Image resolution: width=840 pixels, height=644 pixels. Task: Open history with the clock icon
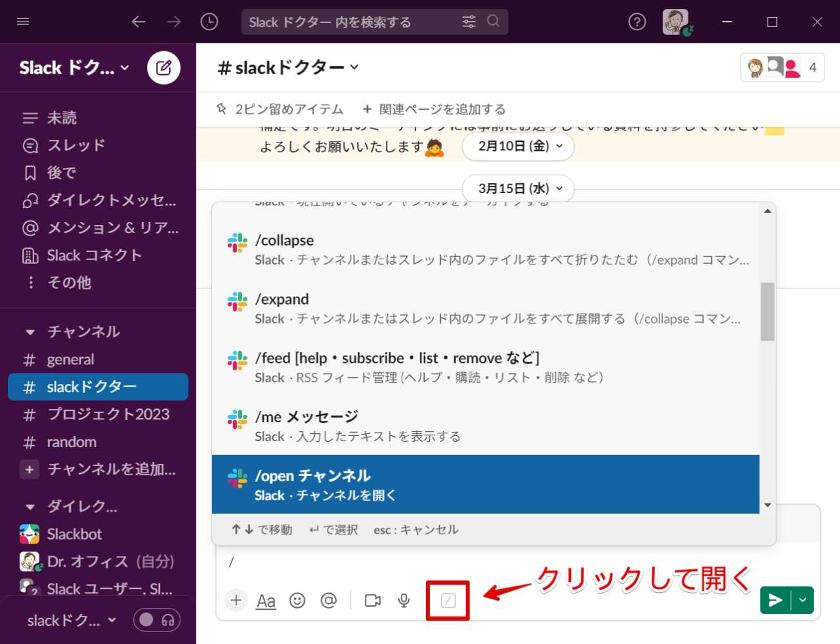[209, 22]
